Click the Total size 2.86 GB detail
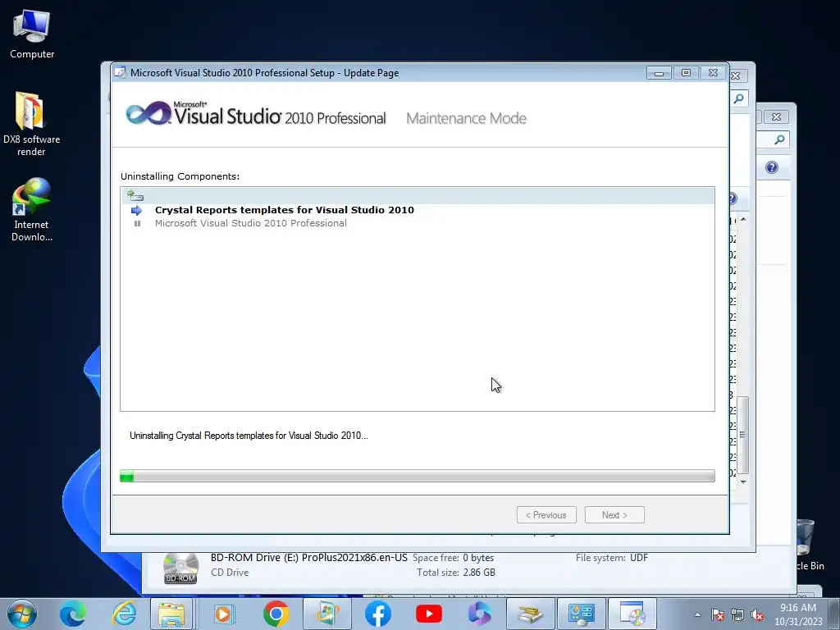The height and width of the screenshot is (630, 840). click(456, 573)
